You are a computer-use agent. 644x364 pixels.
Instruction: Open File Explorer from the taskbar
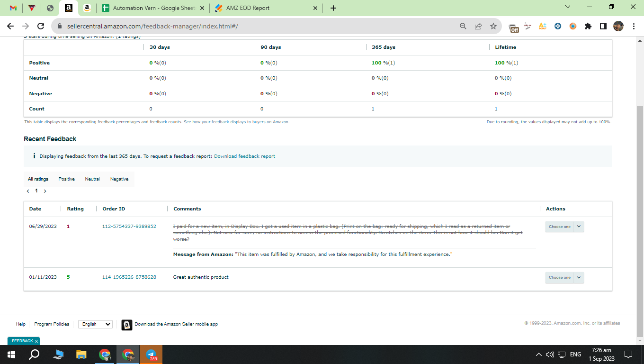pos(81,355)
